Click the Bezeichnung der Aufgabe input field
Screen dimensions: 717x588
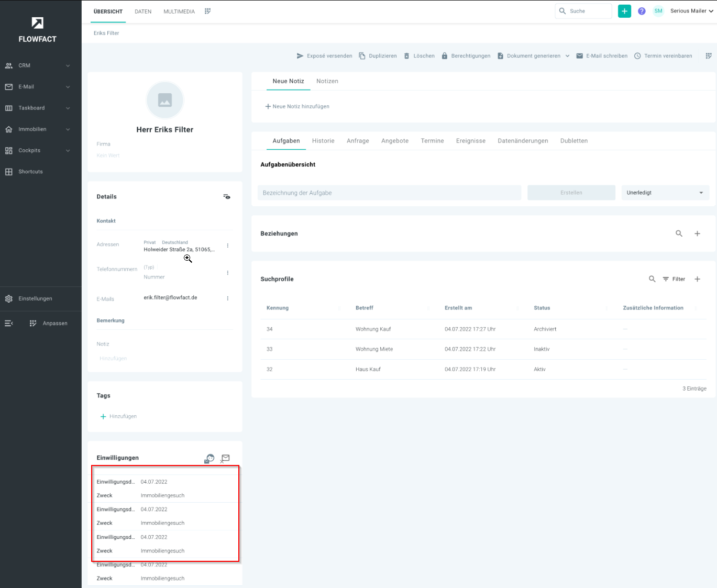[389, 193]
